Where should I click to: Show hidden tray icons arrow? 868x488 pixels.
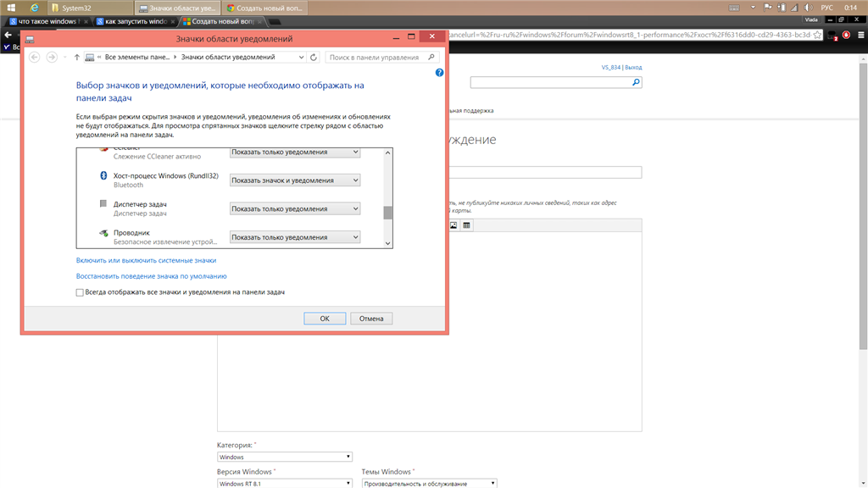(753, 7)
